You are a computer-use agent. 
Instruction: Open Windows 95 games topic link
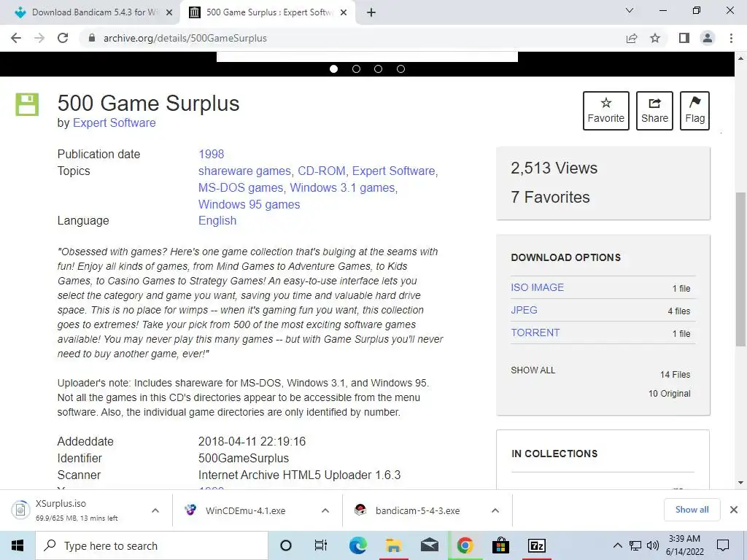(x=249, y=204)
